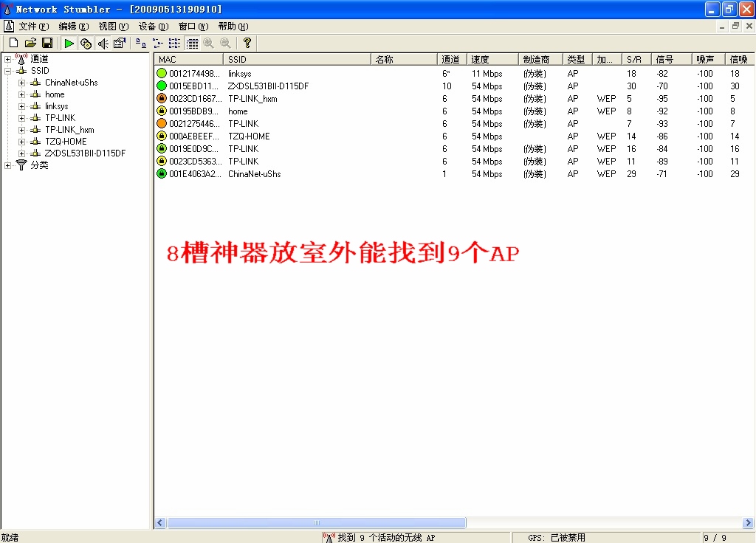Save the scan with the floppy disk icon

(x=47, y=44)
